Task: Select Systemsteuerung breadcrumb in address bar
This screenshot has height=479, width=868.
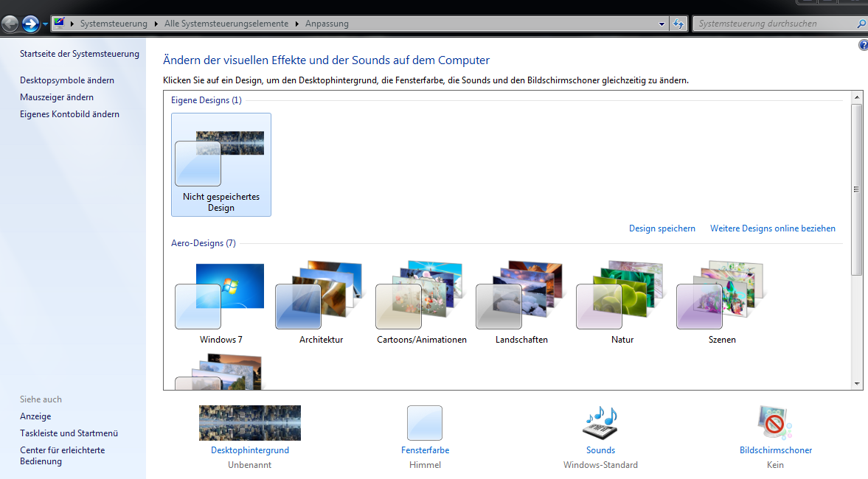Action: (x=114, y=24)
